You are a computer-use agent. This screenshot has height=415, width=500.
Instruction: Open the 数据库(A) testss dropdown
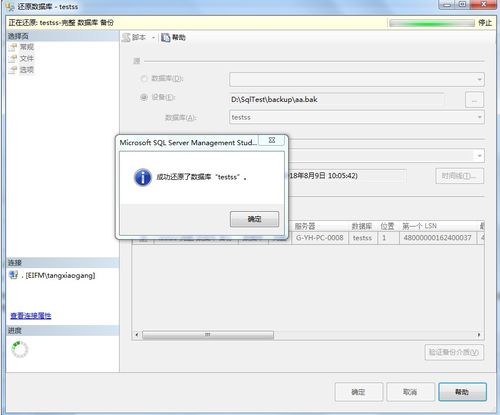point(357,117)
